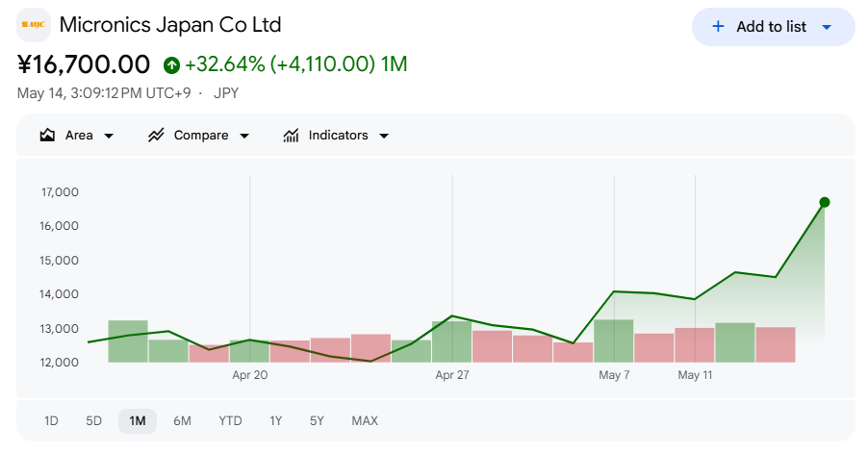The width and height of the screenshot is (868, 453).
Task: Click the May 7 date label
Action: (x=614, y=375)
